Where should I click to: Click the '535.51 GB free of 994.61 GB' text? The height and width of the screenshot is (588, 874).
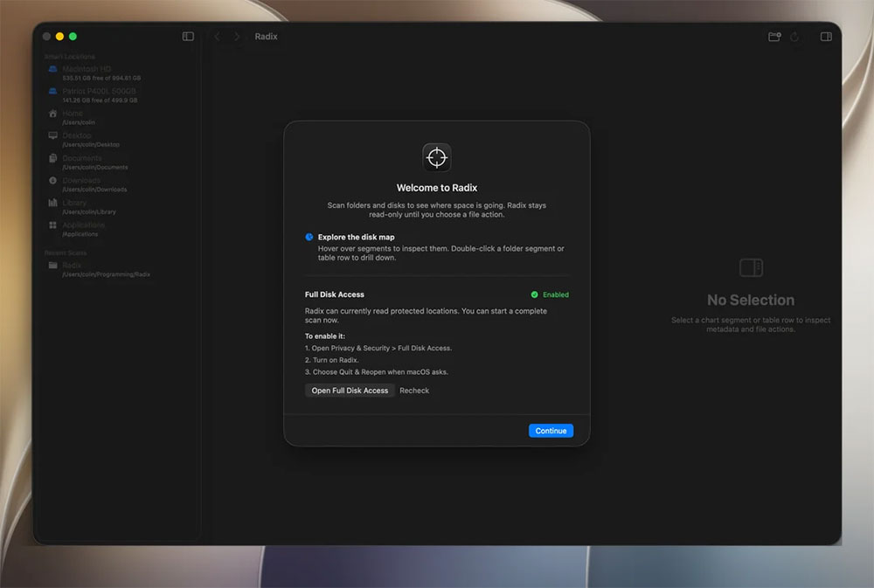(x=101, y=78)
